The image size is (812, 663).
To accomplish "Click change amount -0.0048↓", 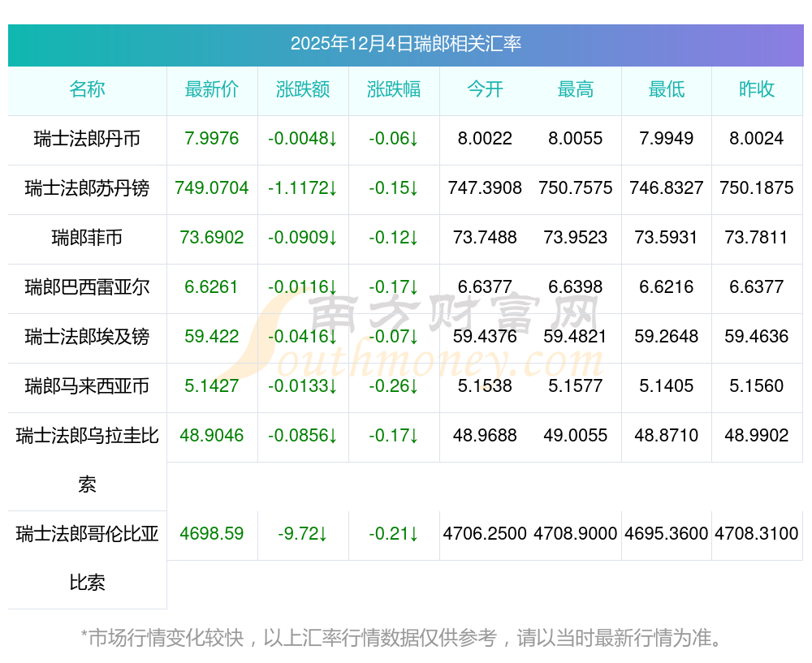I will 303,139.
